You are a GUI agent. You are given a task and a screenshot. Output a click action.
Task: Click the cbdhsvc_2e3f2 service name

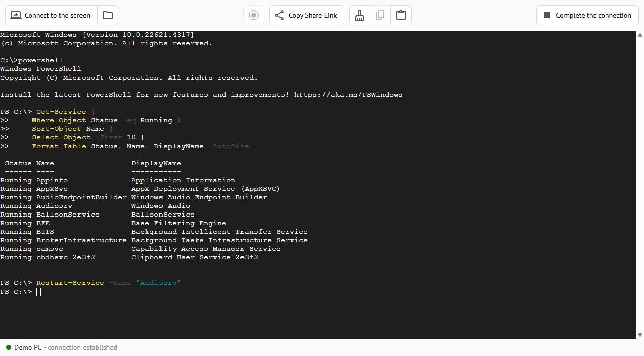point(65,257)
